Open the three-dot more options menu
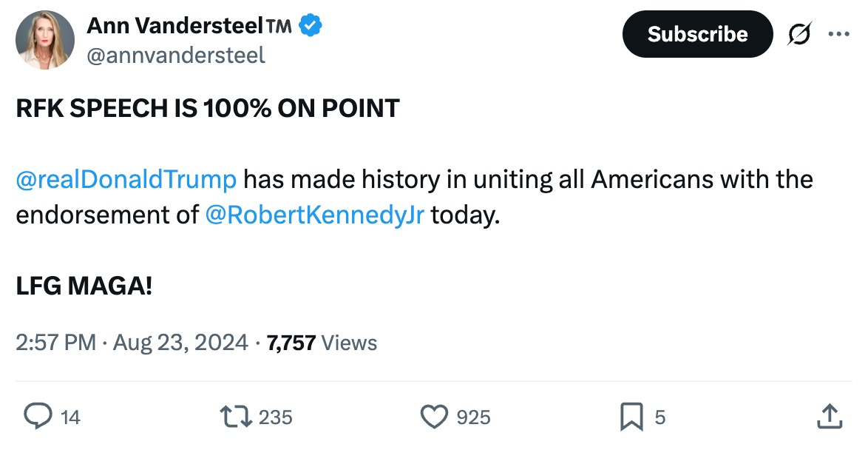 click(839, 34)
